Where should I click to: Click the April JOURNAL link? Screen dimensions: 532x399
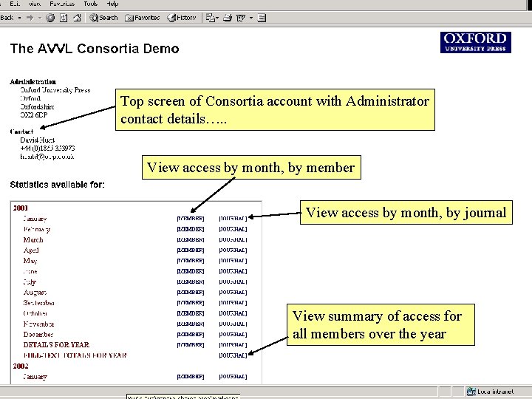coord(233,250)
